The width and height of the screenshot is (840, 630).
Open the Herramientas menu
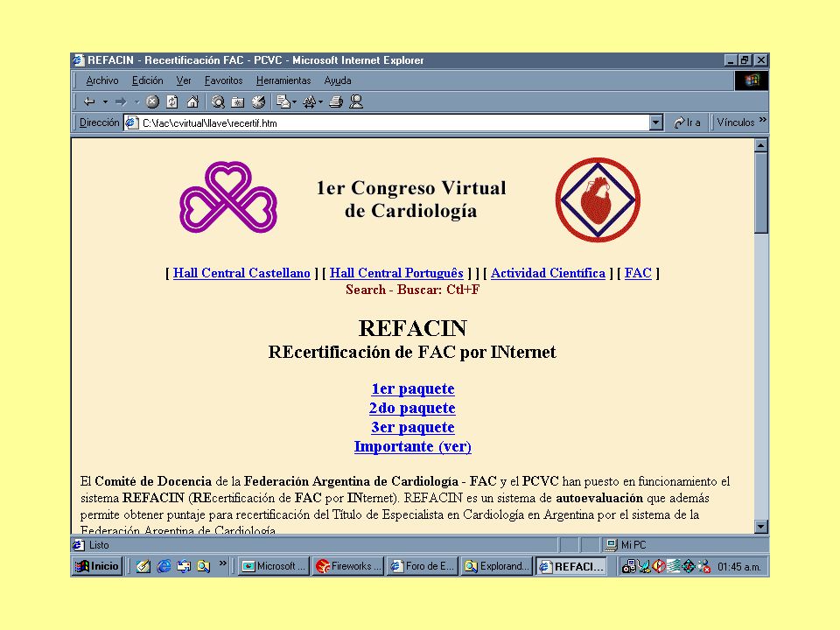click(x=283, y=80)
